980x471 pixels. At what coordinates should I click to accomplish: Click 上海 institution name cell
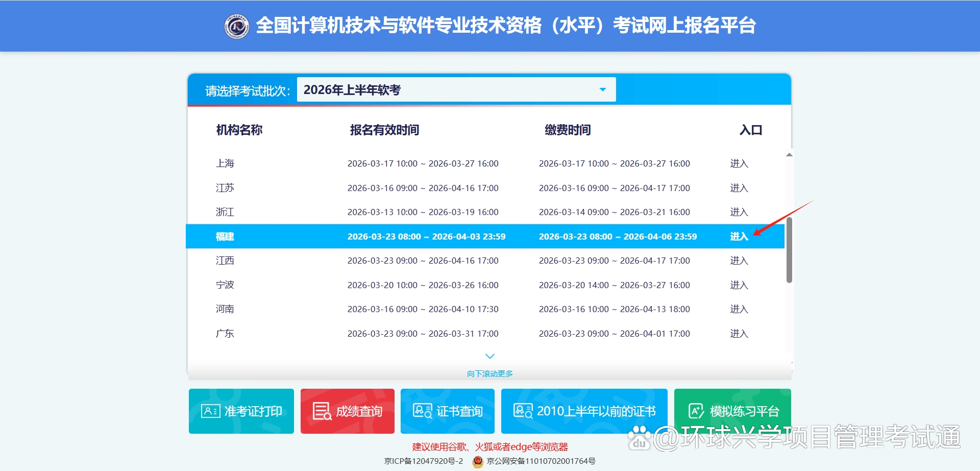[225, 163]
